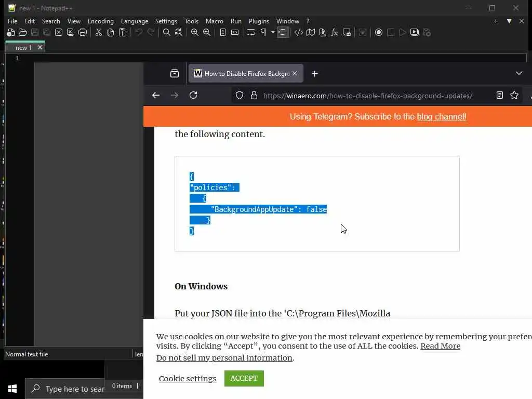Open 'Do not sell my personal information'
Image resolution: width=532 pixels, height=399 pixels.
point(224,358)
